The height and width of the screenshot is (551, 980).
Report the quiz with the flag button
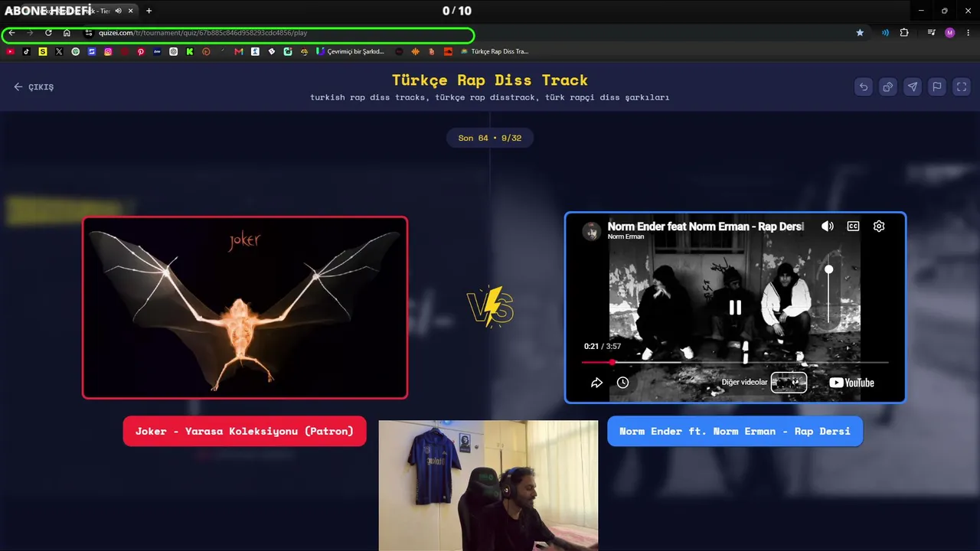click(937, 86)
